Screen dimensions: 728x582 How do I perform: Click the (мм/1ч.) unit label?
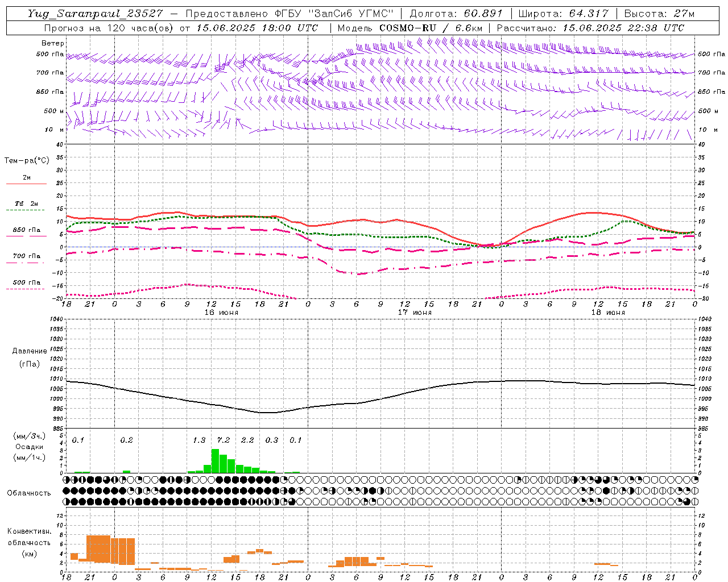coord(29,458)
